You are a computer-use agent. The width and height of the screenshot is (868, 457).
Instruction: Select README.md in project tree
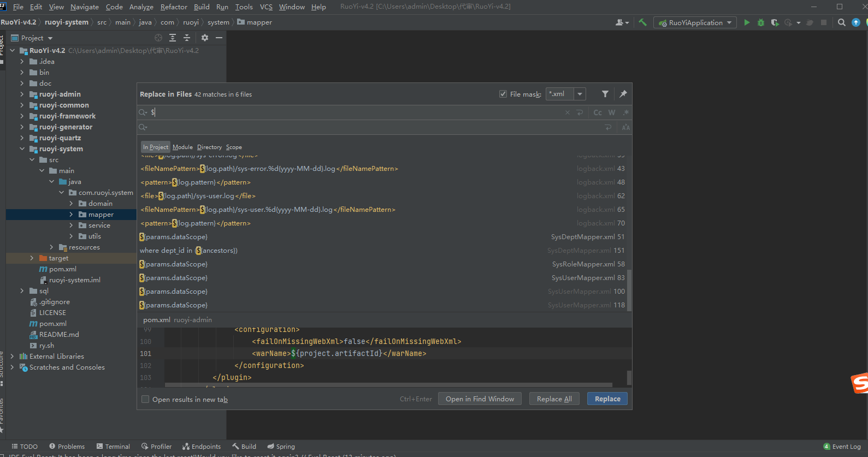point(59,335)
